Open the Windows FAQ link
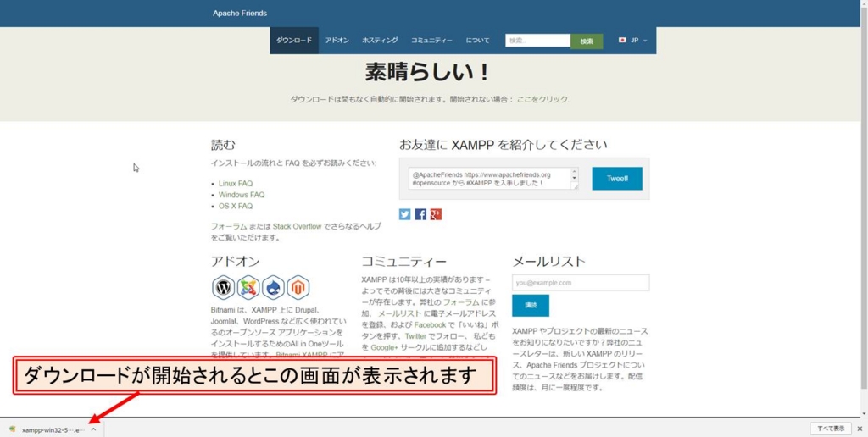This screenshot has width=868, height=437. pos(242,195)
